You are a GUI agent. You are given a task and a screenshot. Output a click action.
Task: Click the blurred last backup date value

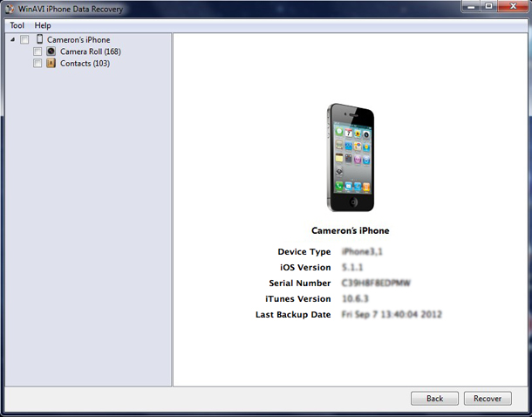pos(392,315)
